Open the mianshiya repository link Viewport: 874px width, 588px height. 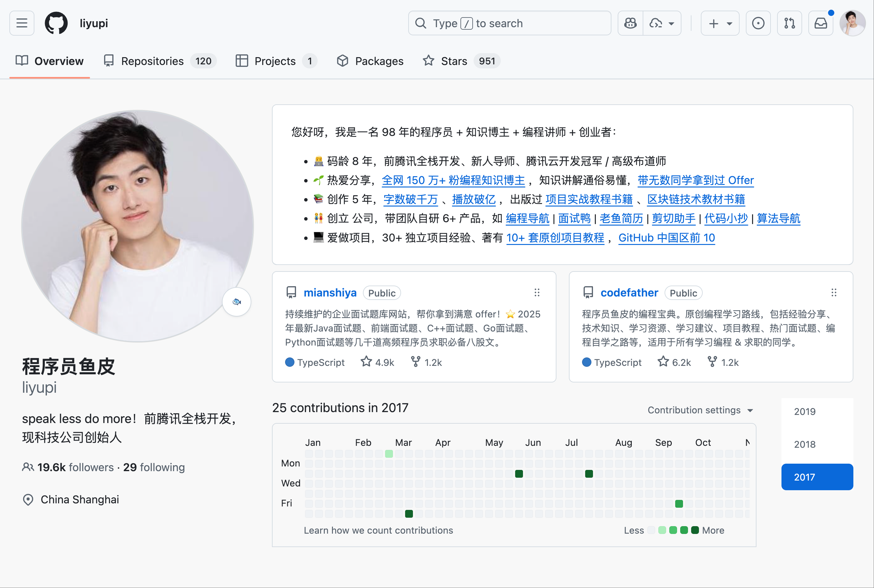coord(330,293)
